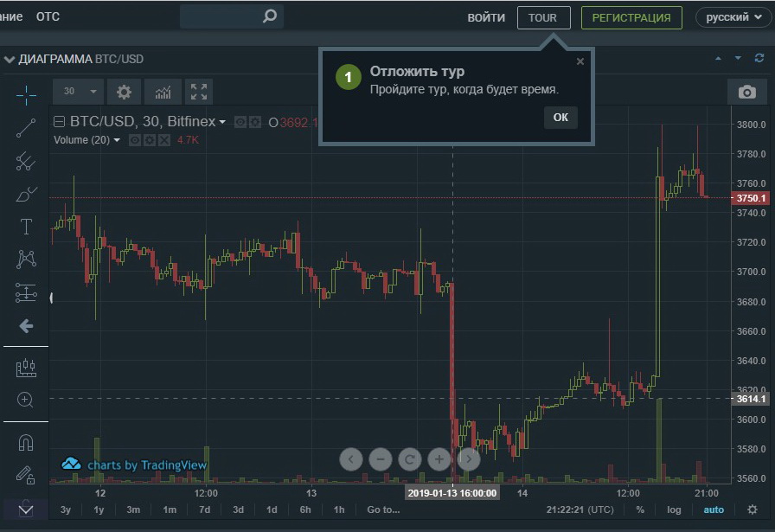Click the 21:22:21 (UTC) timezone clock
The height and width of the screenshot is (532, 775).
580,510
